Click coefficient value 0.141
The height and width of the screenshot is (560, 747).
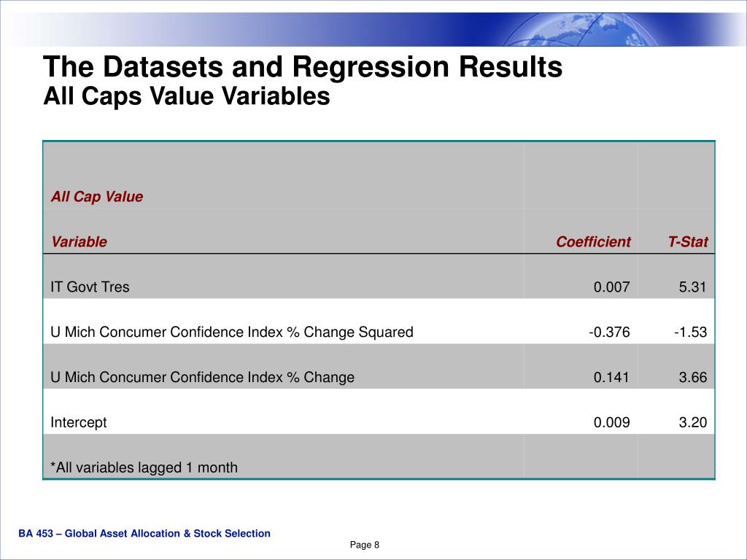(x=611, y=377)
